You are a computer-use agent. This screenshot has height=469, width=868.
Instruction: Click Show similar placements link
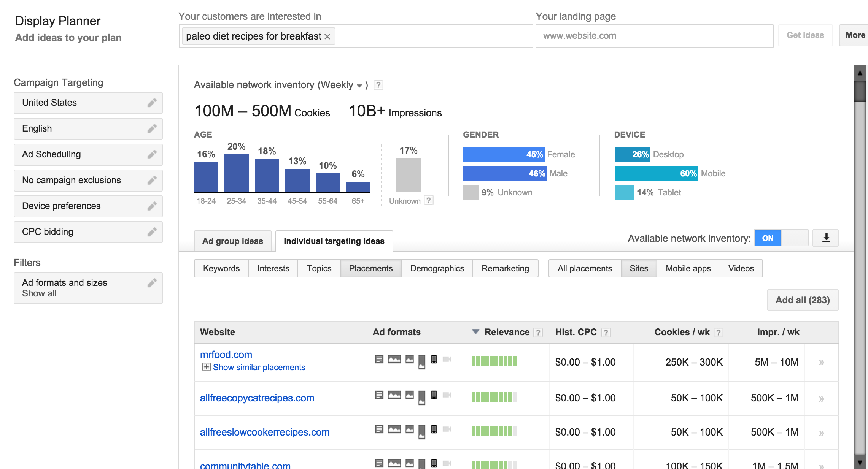(259, 367)
